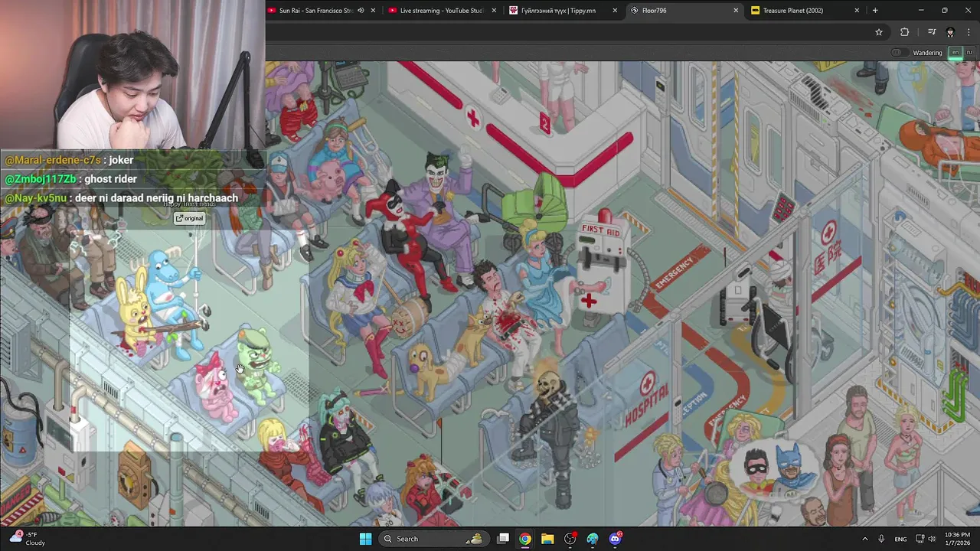
Task: Switch language to ru
Action: point(969,53)
